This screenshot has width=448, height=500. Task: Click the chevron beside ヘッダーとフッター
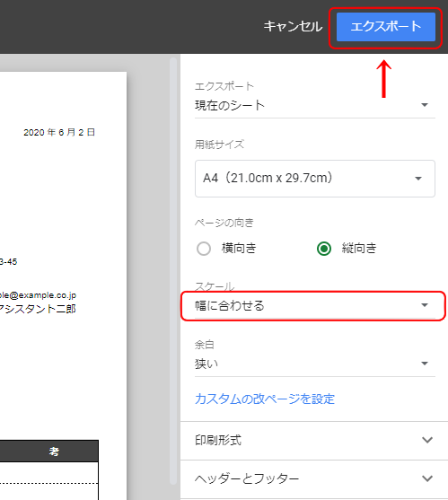[x=427, y=478]
